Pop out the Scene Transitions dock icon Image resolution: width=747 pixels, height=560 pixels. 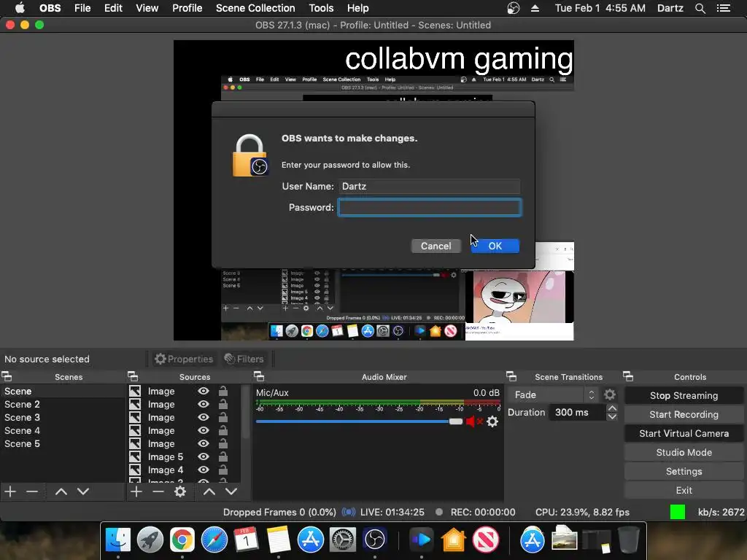pyautogui.click(x=511, y=377)
